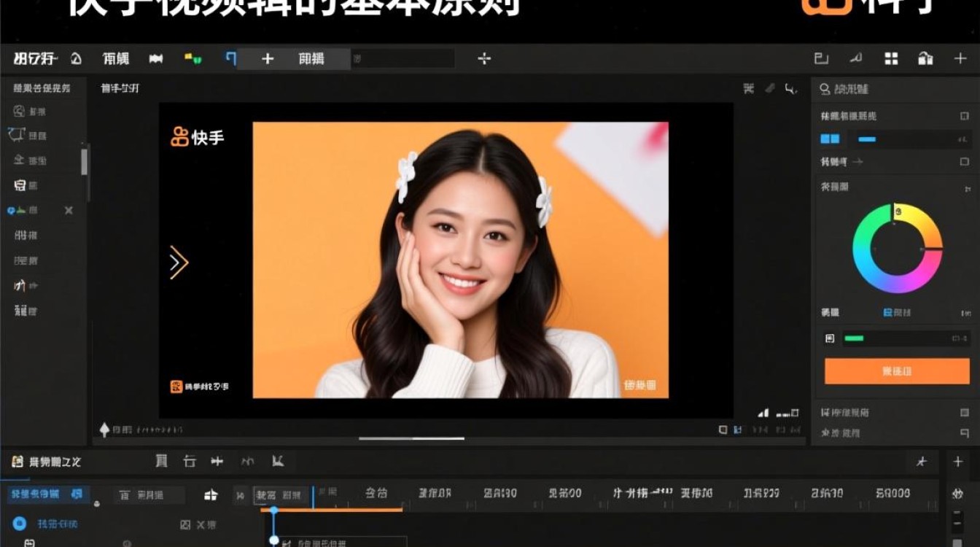Click the hook-shaped icon above preview's right edge
Screen dimensions: 980x547
(x=790, y=89)
